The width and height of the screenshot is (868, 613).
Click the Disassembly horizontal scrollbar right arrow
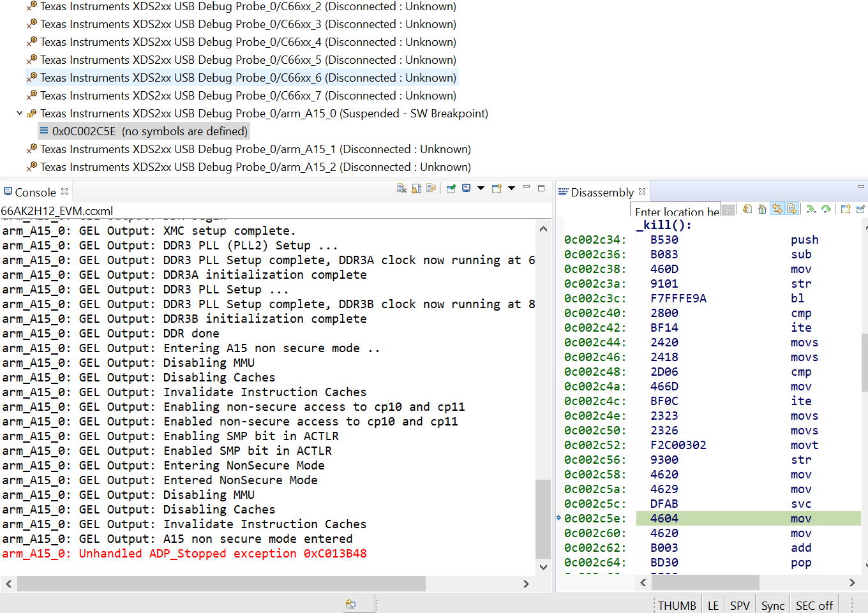tap(852, 582)
